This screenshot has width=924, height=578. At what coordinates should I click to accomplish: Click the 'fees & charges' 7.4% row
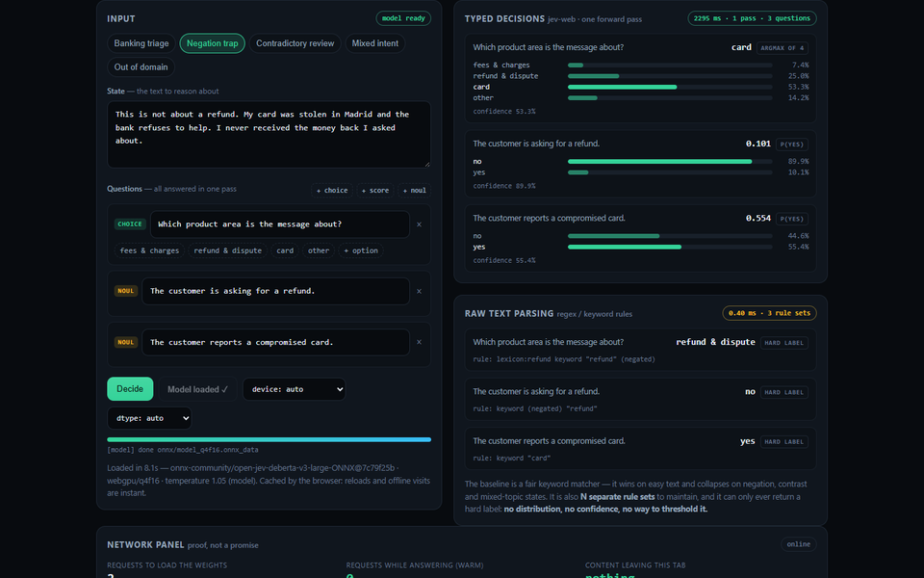[641, 65]
